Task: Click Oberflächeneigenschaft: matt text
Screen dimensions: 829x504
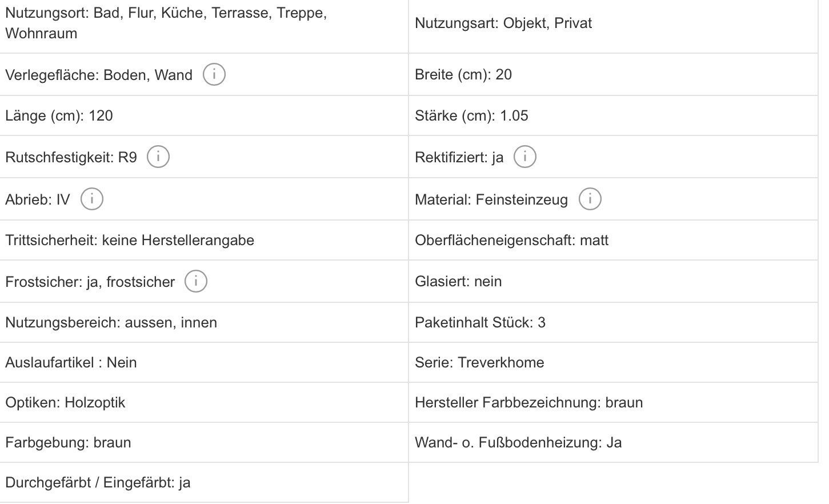Action: [511, 241]
